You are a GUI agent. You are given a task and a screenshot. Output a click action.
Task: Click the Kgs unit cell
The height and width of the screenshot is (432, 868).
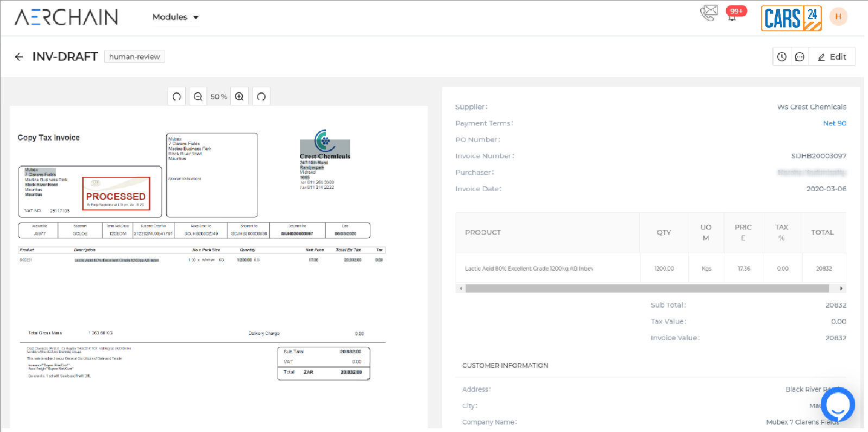pos(706,269)
